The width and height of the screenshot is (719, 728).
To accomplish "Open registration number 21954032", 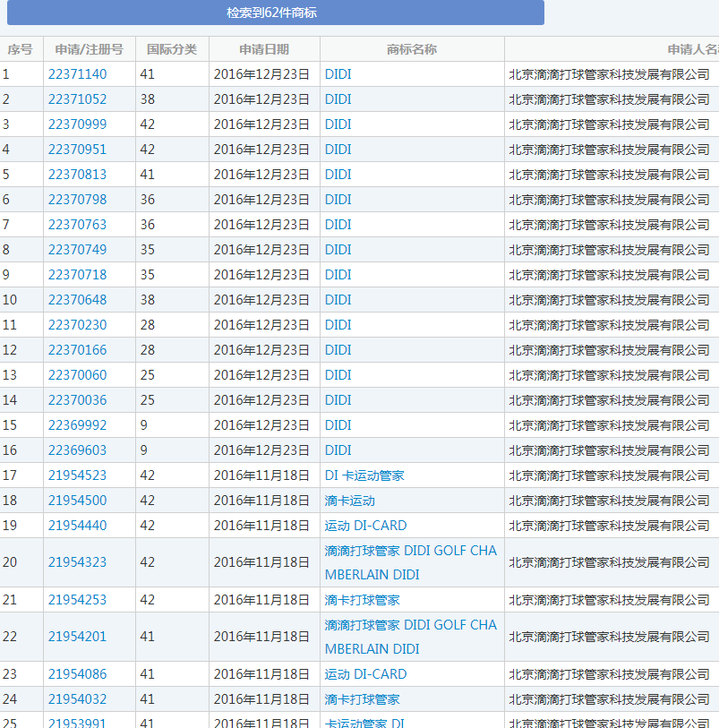I will [x=78, y=699].
